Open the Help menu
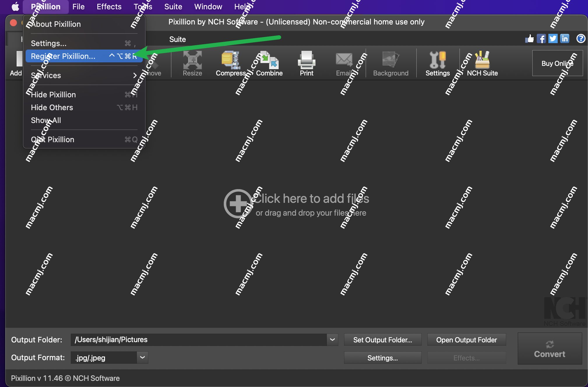 pos(242,6)
